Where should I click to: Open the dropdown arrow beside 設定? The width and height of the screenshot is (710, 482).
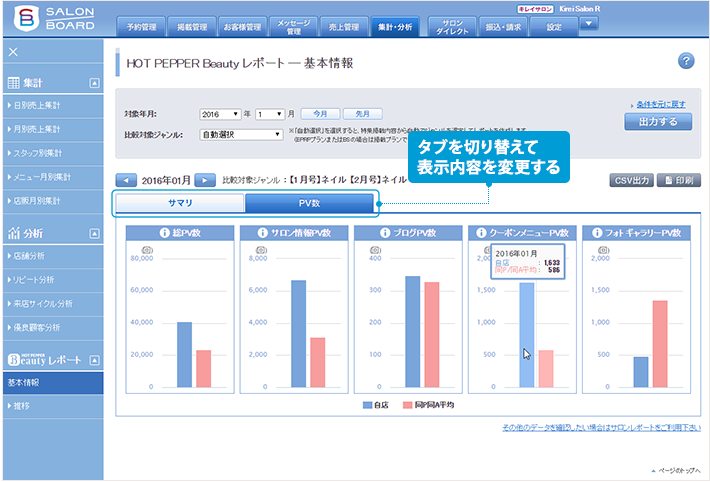(588, 23)
